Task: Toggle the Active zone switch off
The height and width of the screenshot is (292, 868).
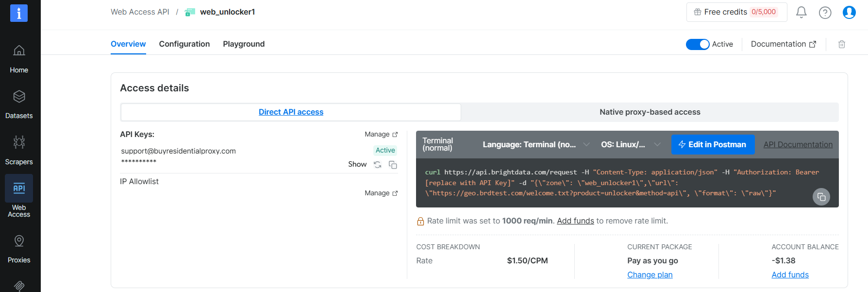Action: [x=698, y=44]
